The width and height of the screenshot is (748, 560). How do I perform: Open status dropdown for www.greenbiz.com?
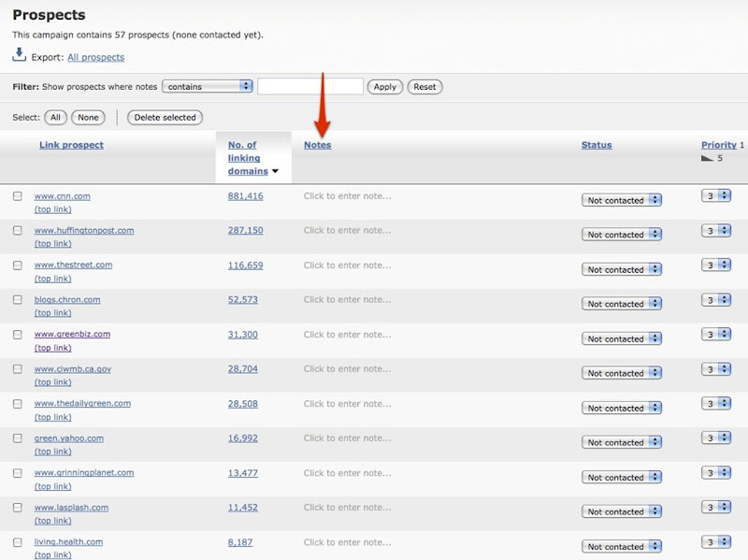(x=622, y=338)
